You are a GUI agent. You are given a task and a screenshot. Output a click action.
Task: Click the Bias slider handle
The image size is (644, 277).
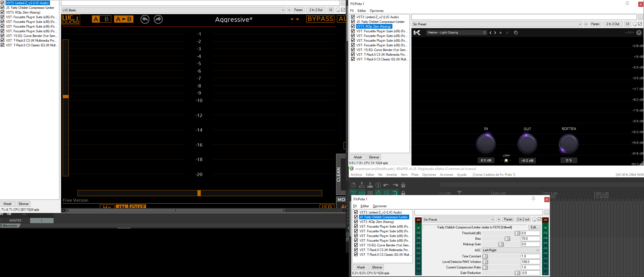[507, 239]
